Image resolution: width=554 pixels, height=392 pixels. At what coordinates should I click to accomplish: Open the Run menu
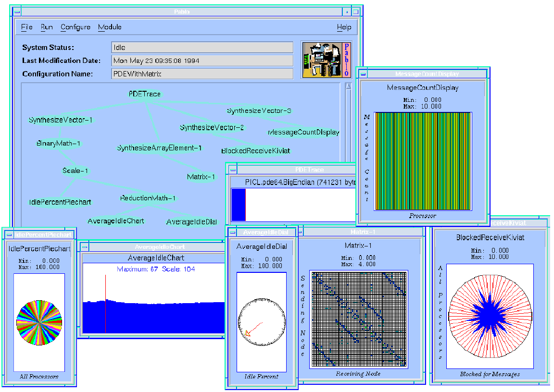pyautogui.click(x=47, y=27)
